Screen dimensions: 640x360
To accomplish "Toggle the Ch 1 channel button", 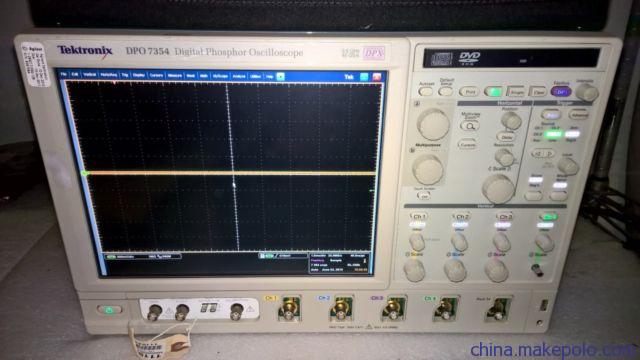I will (419, 216).
